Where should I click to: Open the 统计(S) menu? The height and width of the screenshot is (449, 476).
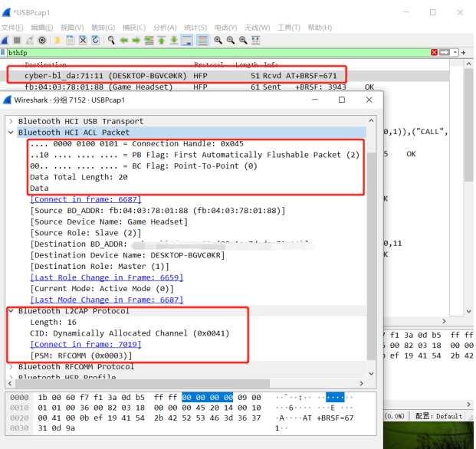click(195, 28)
